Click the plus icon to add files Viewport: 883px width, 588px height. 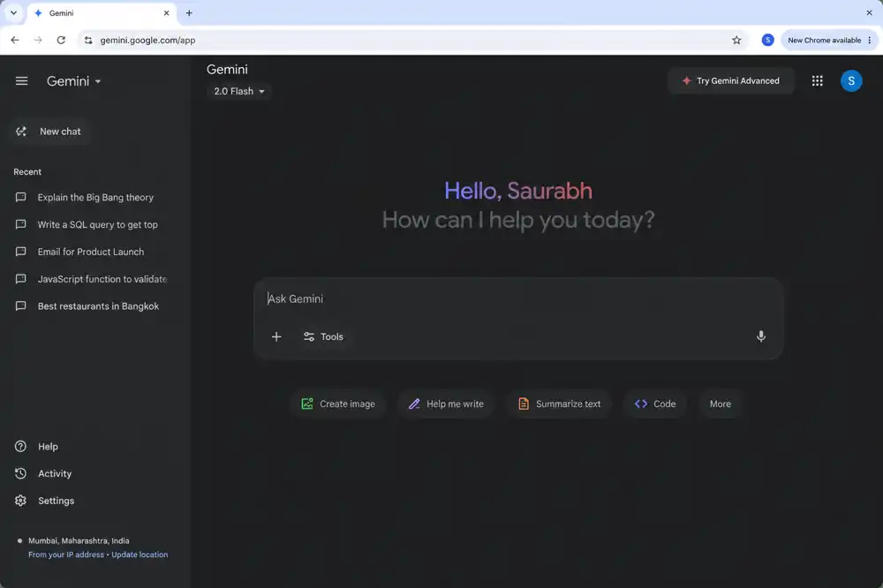pos(276,336)
